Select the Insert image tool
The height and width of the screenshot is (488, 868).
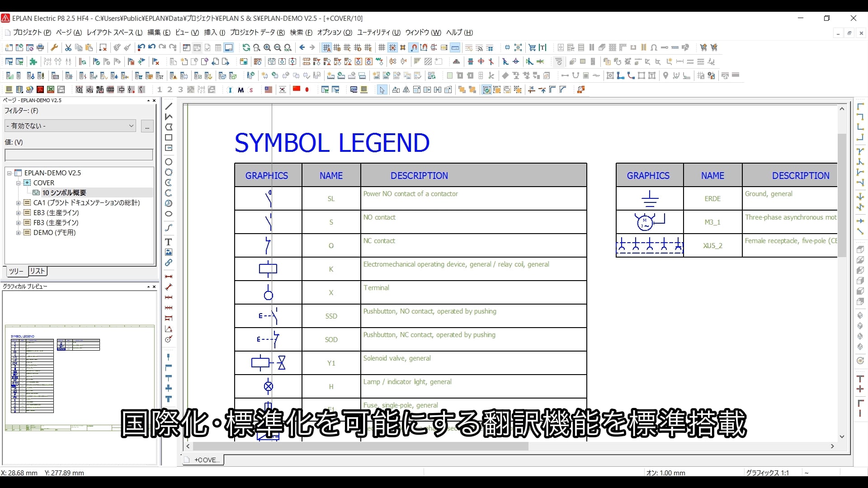(169, 252)
